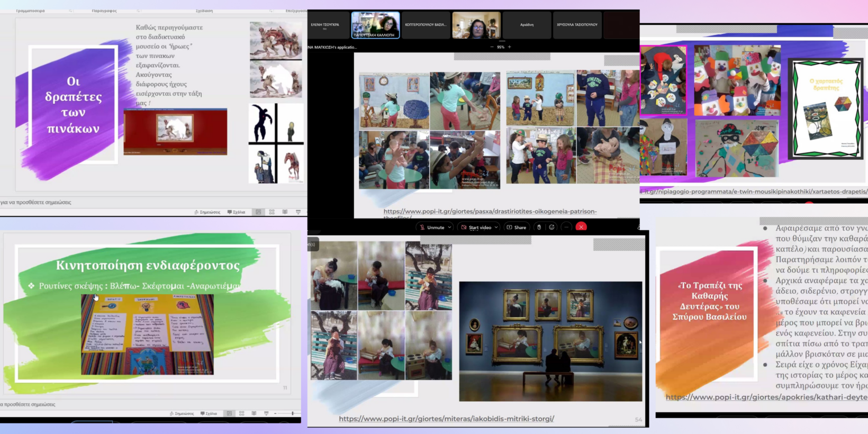Open the iakobidis-mitriki-storgi link
Image resolution: width=868 pixels, height=434 pixels.
[446, 419]
